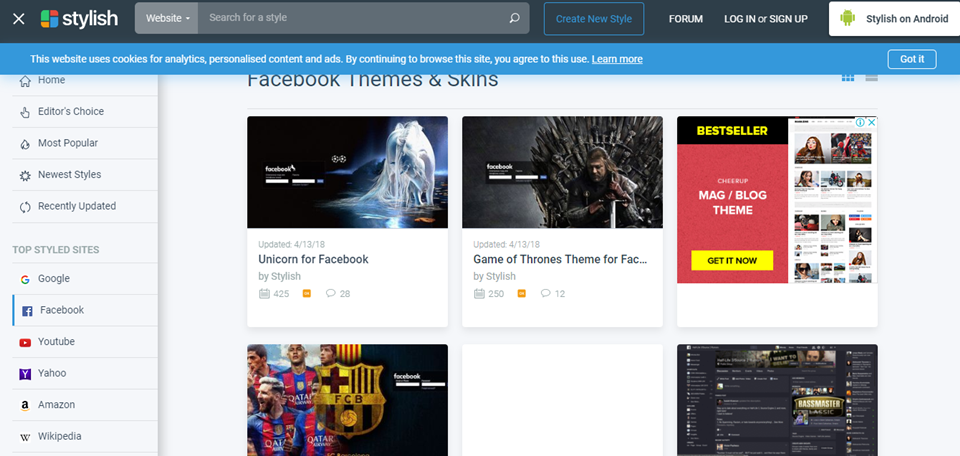
Task: Open the Website search scope dropdown
Action: [x=167, y=18]
